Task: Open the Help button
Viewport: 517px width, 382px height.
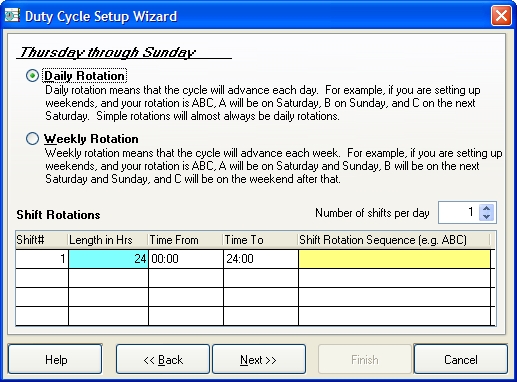Action: pyautogui.click(x=55, y=360)
